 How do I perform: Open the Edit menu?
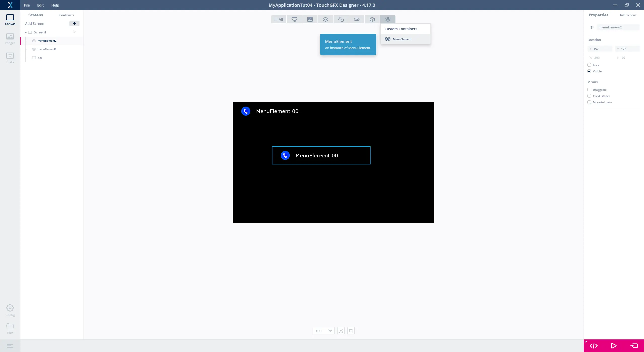coord(40,5)
